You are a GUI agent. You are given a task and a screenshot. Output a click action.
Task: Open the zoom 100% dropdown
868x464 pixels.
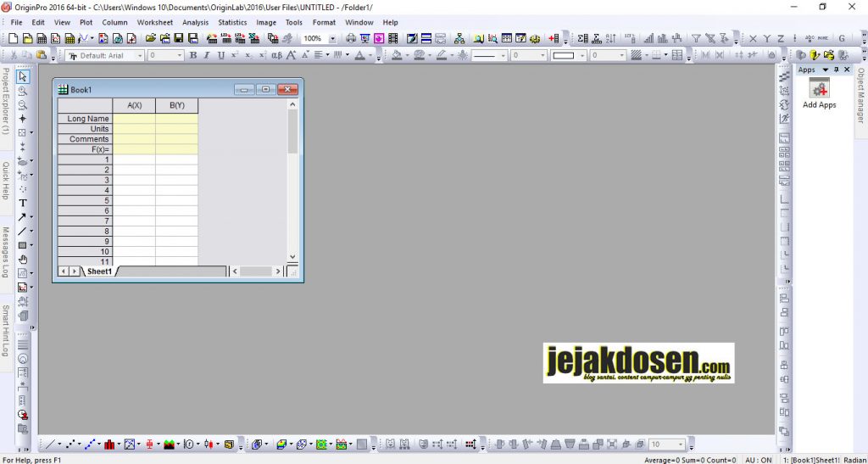click(x=332, y=39)
